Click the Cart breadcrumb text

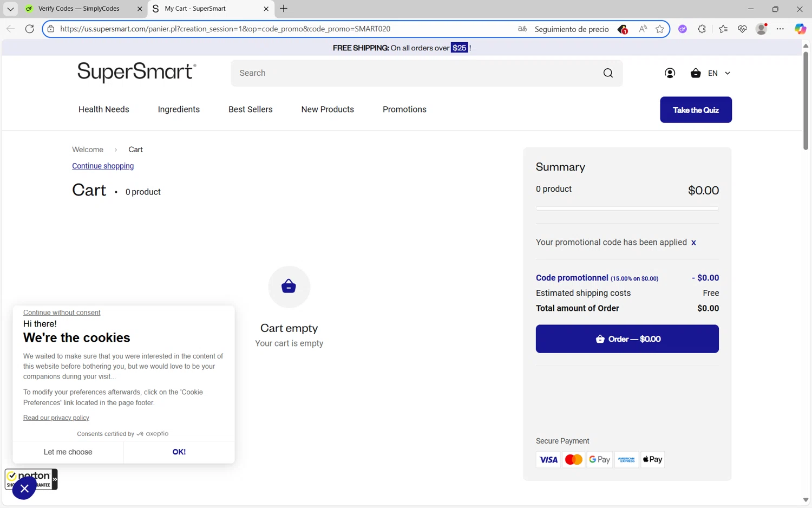pos(135,149)
